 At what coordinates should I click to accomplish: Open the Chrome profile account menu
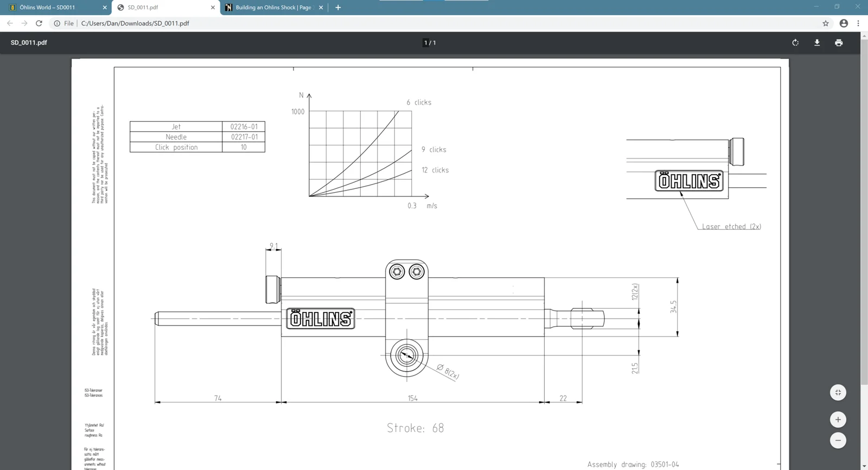coord(844,23)
